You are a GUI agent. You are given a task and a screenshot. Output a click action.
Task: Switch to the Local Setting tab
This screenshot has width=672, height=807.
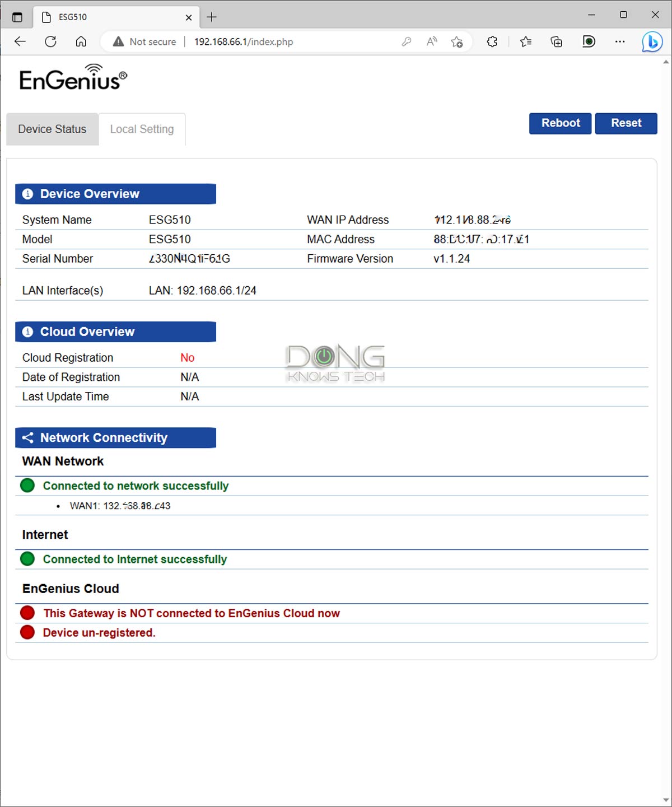[x=142, y=129]
